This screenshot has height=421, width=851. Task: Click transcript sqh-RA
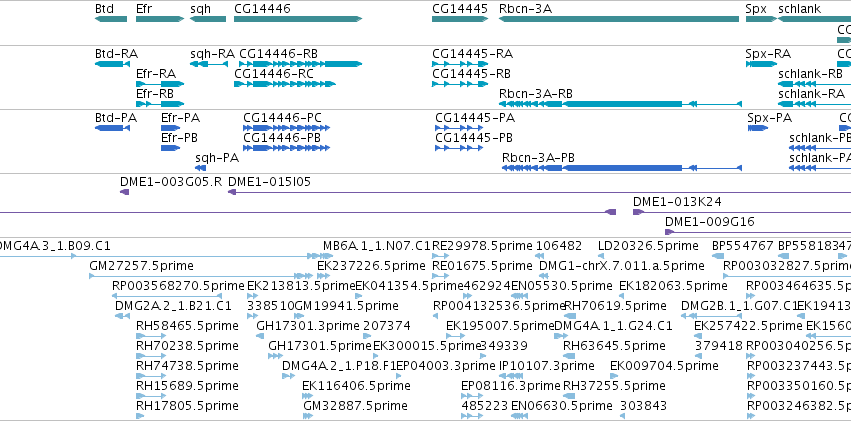(208, 64)
